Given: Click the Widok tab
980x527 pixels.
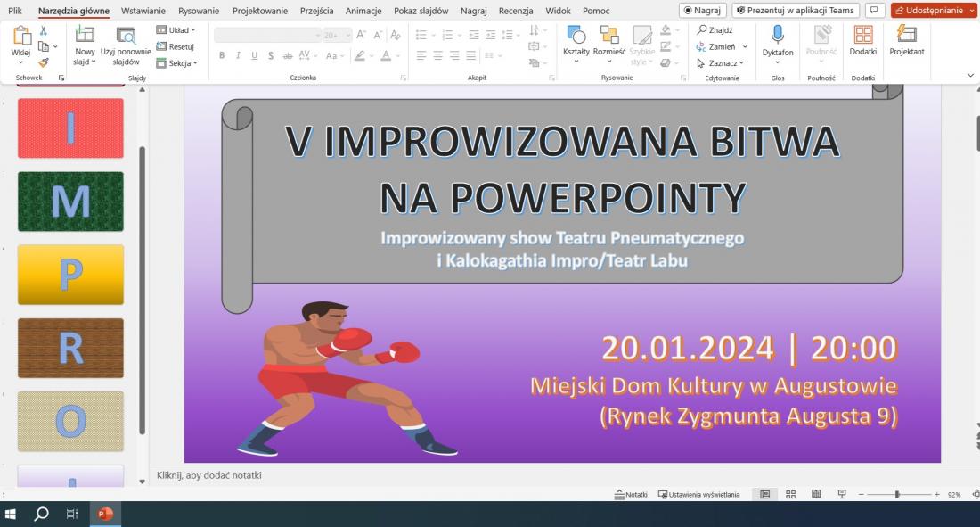Looking at the screenshot, I should point(558,11).
